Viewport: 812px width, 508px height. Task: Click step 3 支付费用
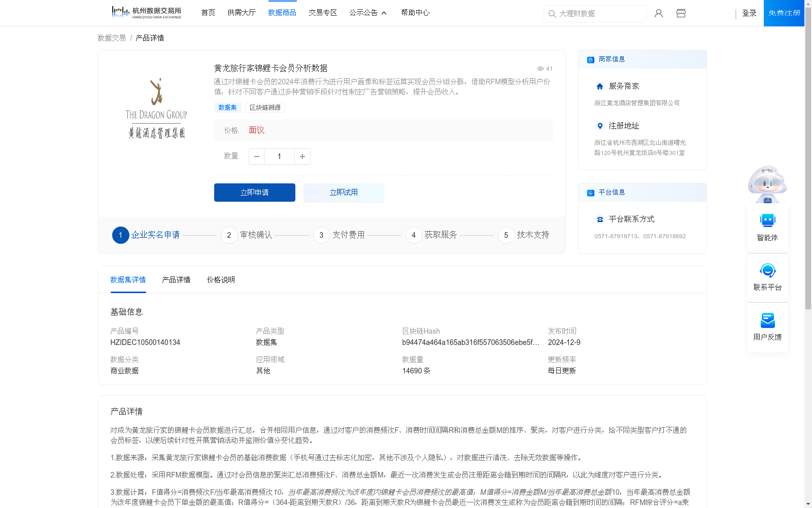coord(339,235)
